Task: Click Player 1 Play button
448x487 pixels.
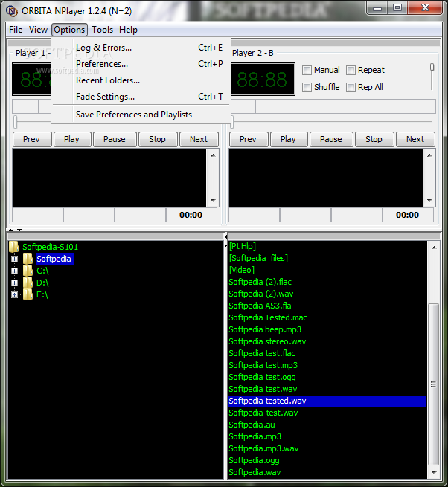Action: [72, 139]
